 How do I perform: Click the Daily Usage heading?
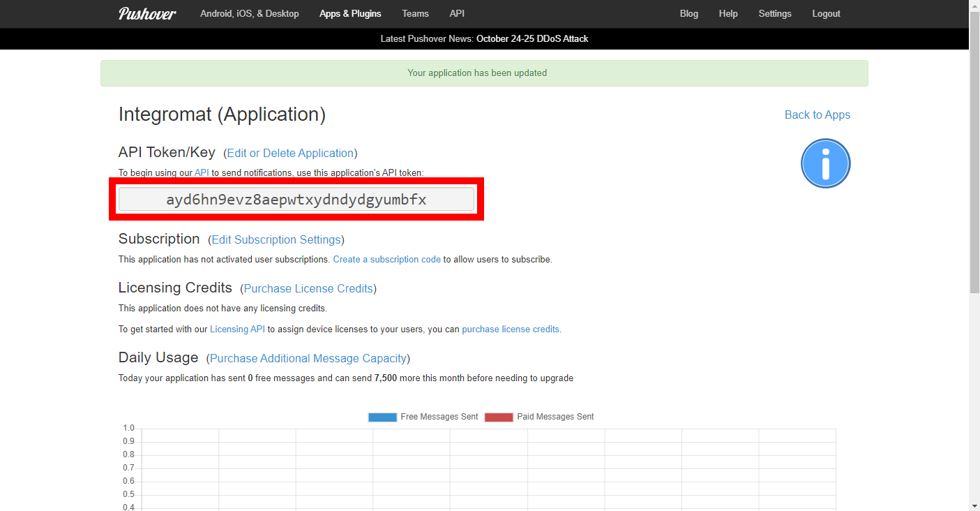158,357
